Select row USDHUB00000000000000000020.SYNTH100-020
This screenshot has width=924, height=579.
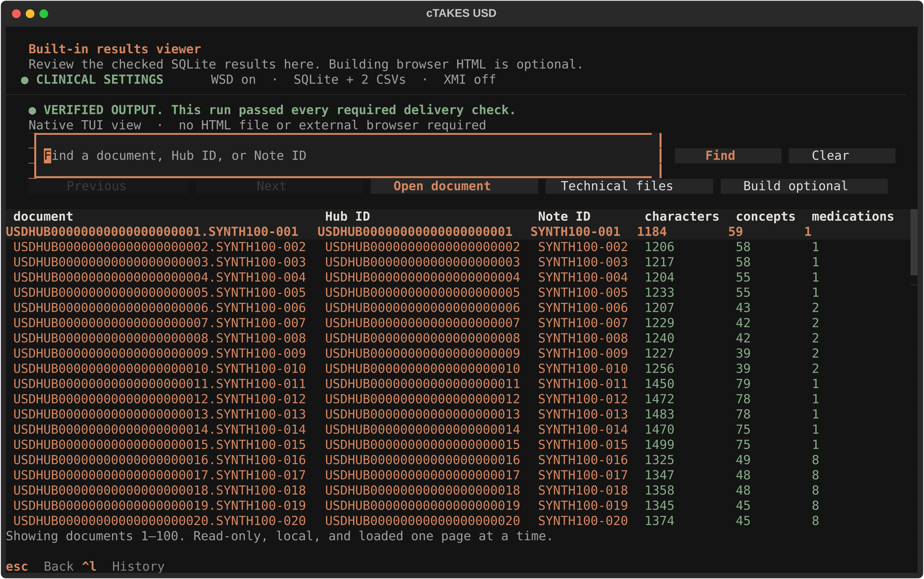pos(458,521)
